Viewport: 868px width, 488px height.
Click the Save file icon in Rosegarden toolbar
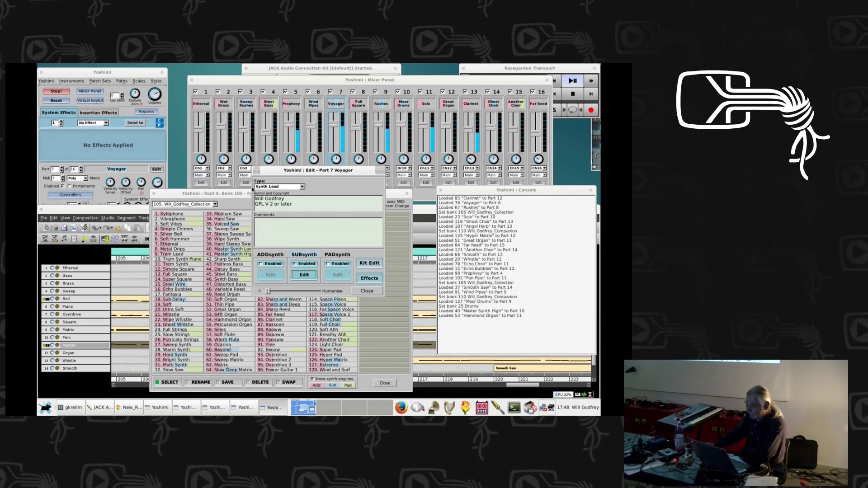64,228
